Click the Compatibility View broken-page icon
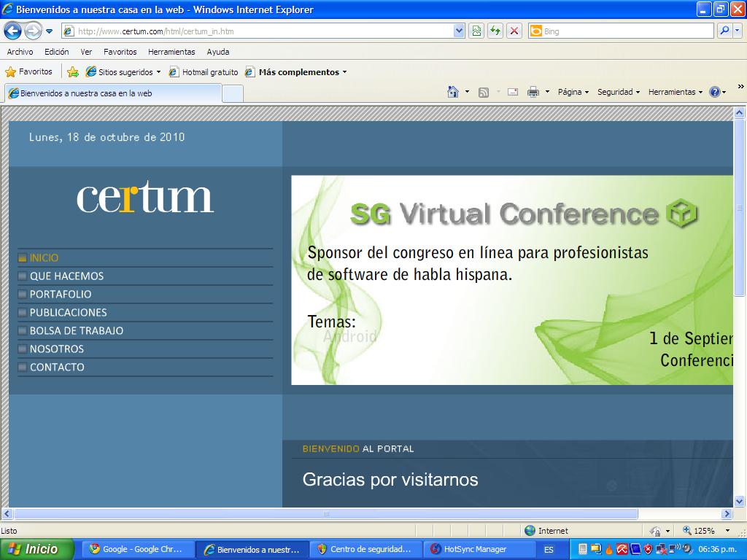Image resolution: width=747 pixels, height=560 pixels. (x=476, y=31)
